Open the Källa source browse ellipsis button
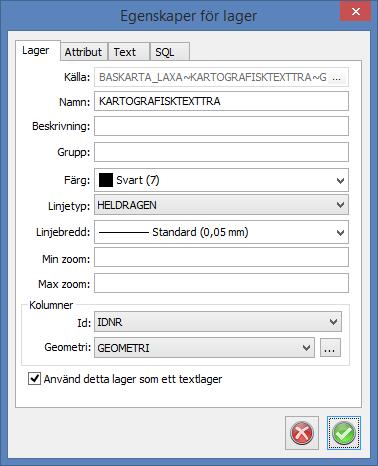The height and width of the screenshot is (466, 378). pos(337,78)
